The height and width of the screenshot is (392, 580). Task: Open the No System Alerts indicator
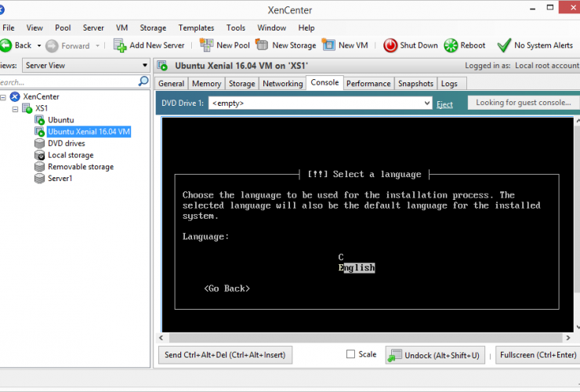504,45
